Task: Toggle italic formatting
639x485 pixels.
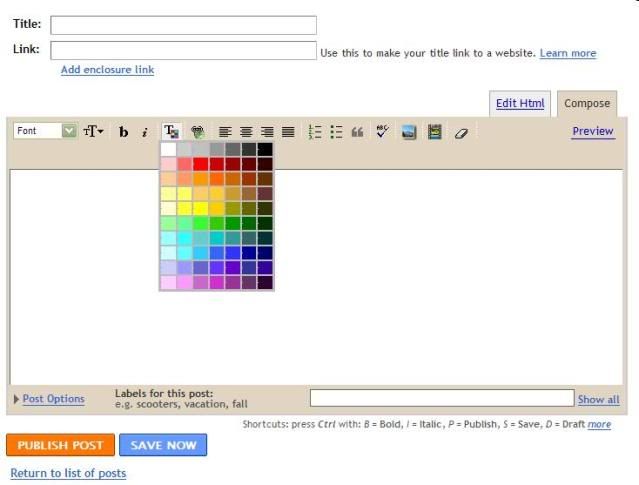Action: pos(145,132)
